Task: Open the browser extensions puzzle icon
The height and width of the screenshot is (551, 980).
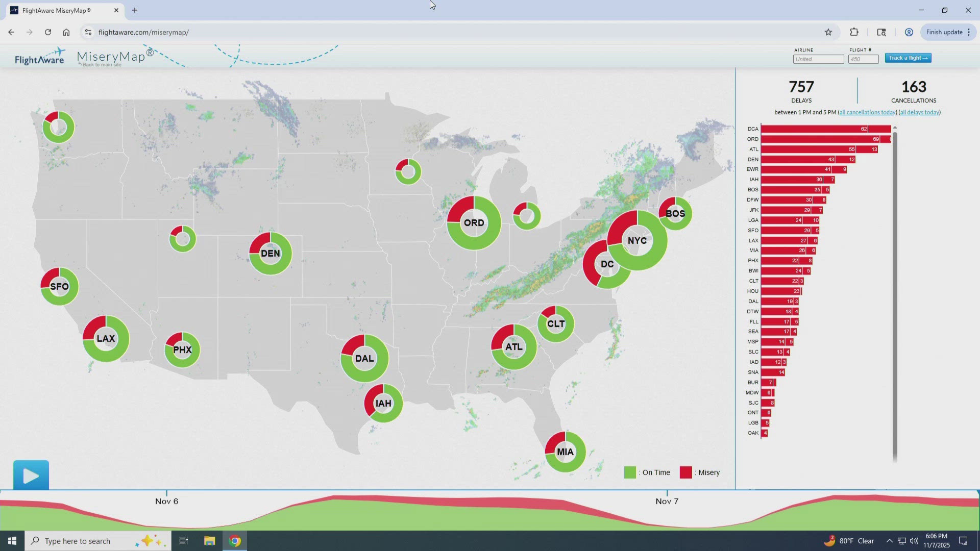Action: pyautogui.click(x=854, y=32)
